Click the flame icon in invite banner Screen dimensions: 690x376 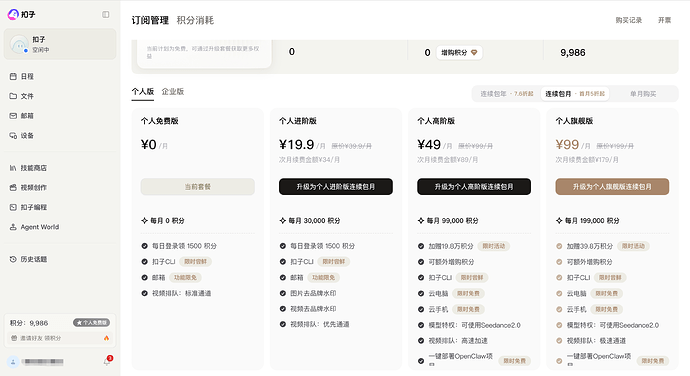pyautogui.click(x=106, y=338)
